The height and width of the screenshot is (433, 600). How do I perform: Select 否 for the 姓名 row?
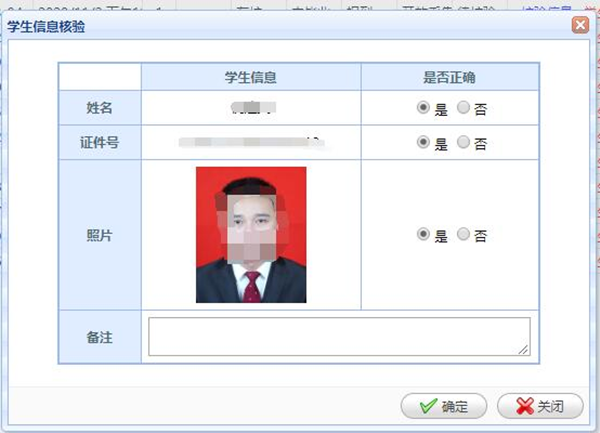point(463,108)
